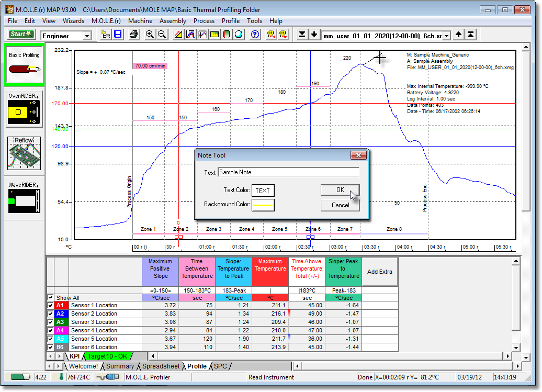Uncheck the Sensor 2 Location checkbox
This screenshot has width=542, height=392.
click(x=50, y=313)
